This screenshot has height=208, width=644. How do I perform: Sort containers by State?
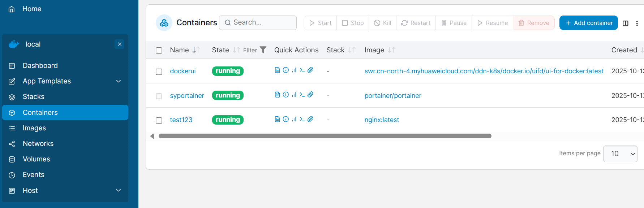(x=226, y=50)
